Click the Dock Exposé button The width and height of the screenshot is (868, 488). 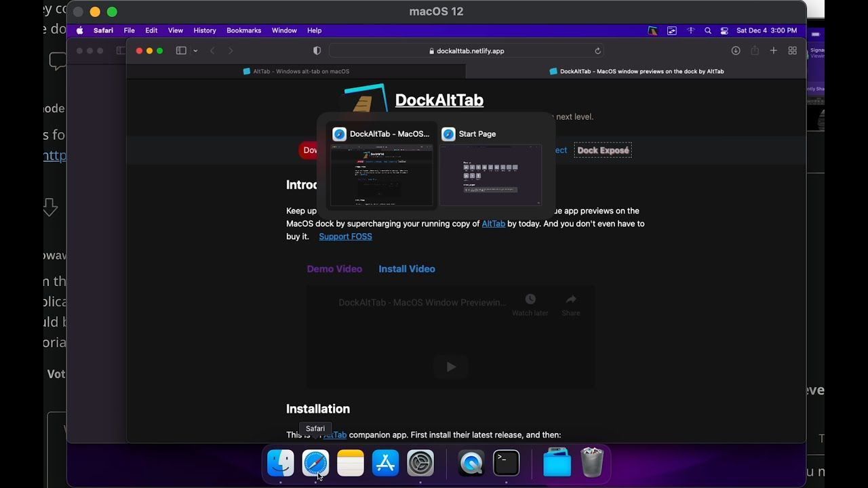pyautogui.click(x=602, y=150)
